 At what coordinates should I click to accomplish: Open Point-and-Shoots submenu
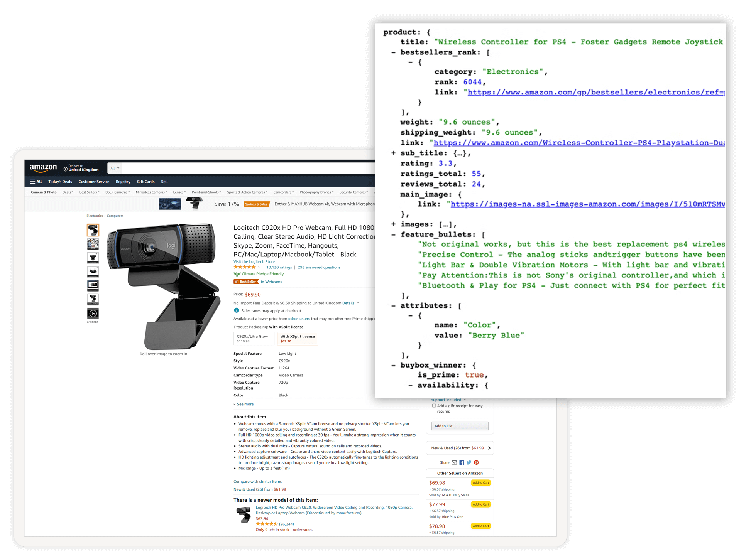(206, 192)
